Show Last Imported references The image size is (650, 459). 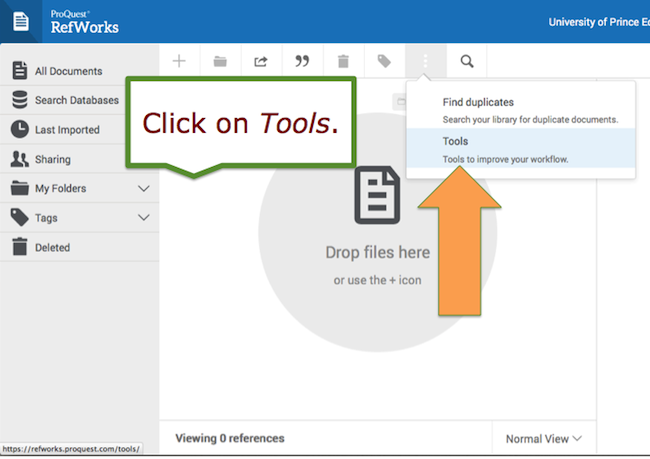(x=67, y=130)
